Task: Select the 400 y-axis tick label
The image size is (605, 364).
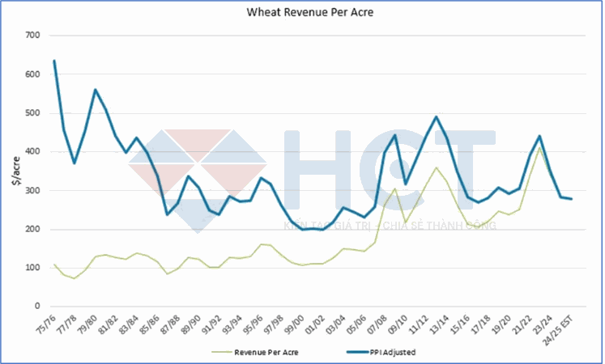Action: point(32,152)
